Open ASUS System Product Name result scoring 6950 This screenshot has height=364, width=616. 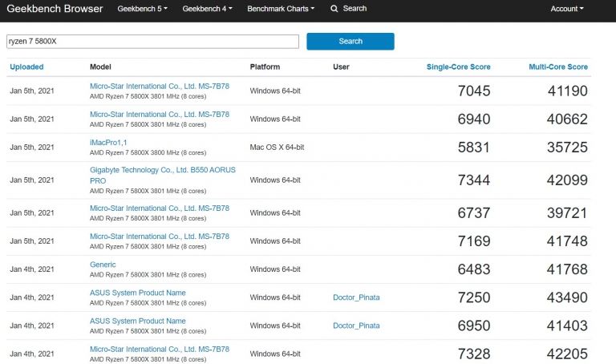(137, 322)
